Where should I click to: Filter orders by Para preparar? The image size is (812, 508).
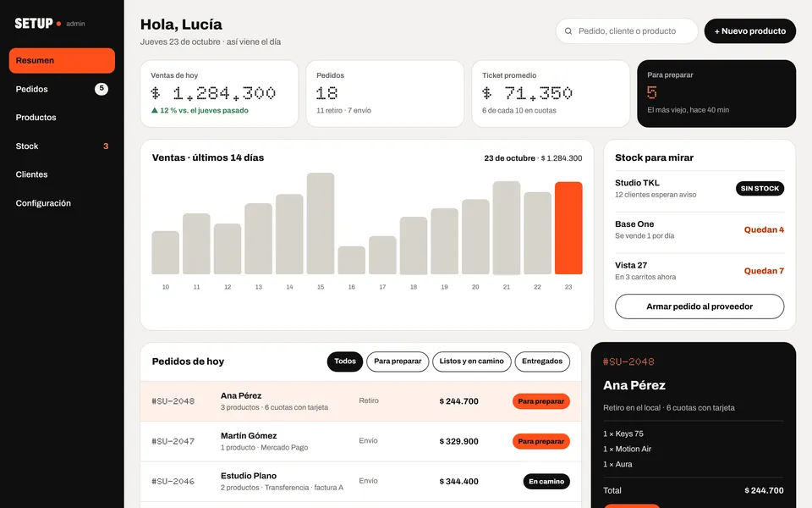(398, 362)
